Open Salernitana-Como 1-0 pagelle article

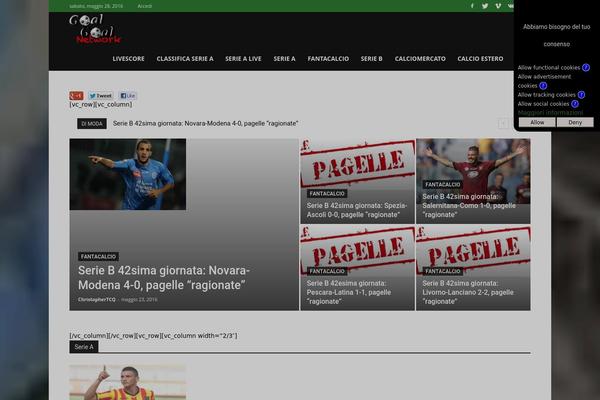click(469, 206)
